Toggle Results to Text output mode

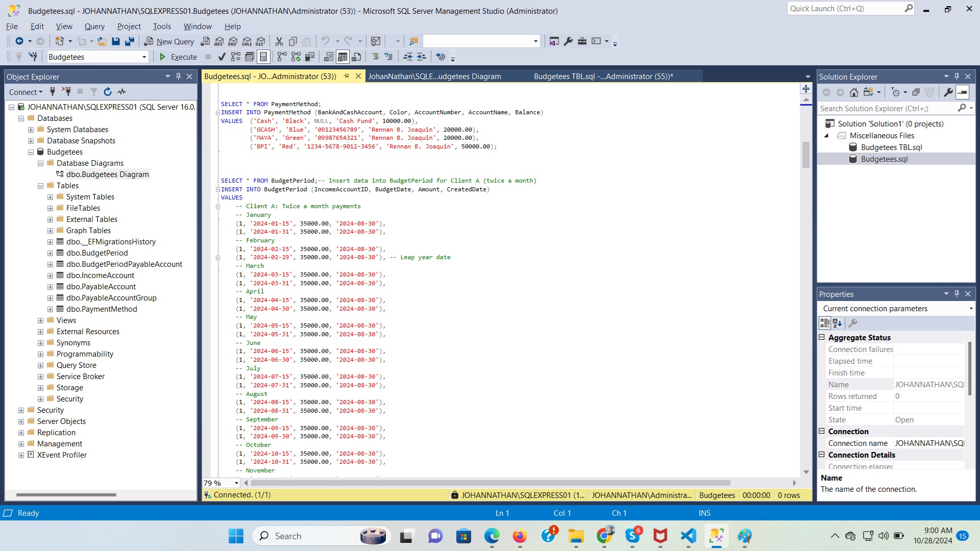[x=329, y=57]
